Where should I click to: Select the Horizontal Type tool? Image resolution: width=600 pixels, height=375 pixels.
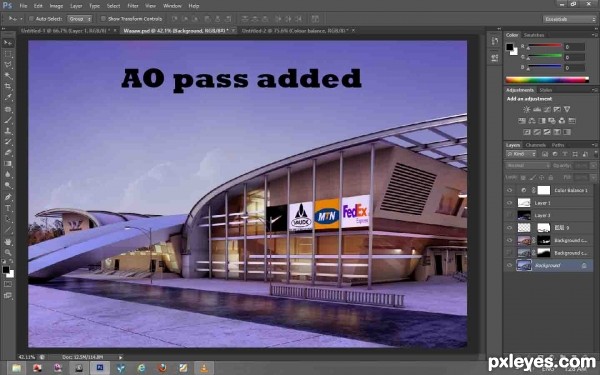point(8,208)
